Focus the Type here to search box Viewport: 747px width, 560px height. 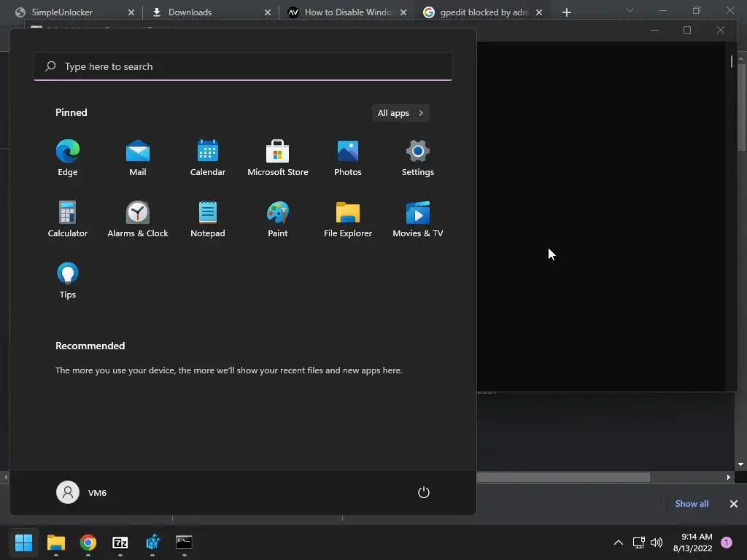pos(242,66)
